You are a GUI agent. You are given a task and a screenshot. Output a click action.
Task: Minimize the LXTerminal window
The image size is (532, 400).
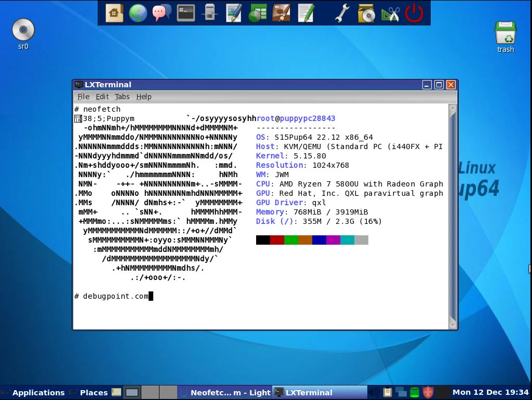point(427,85)
